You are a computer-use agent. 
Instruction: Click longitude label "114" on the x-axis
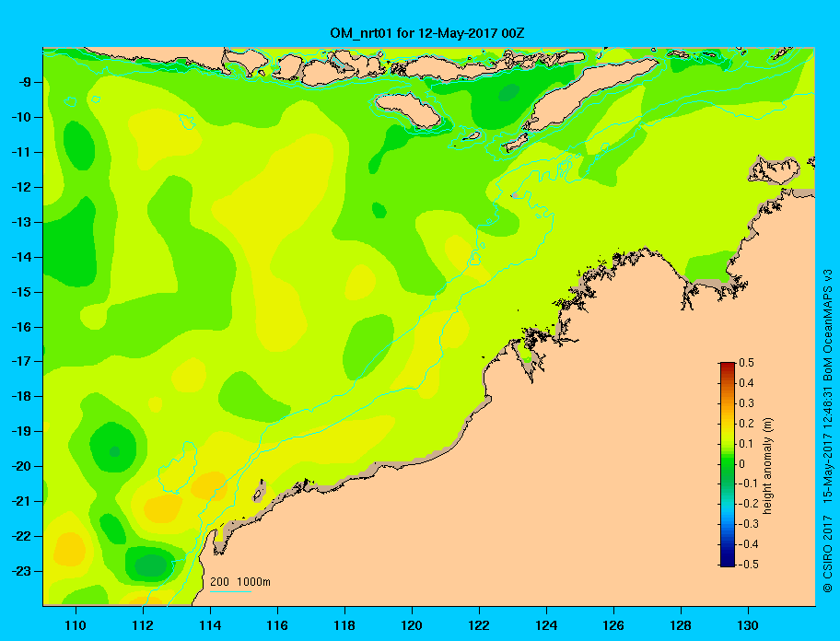coord(210,625)
